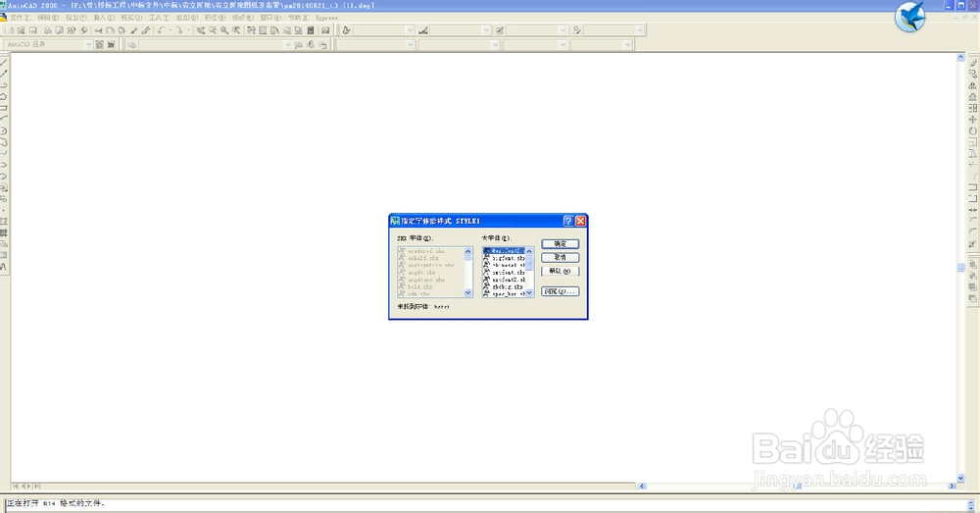Click the drawing area scroll-up arrow
The image size is (980, 513).
click(x=960, y=58)
